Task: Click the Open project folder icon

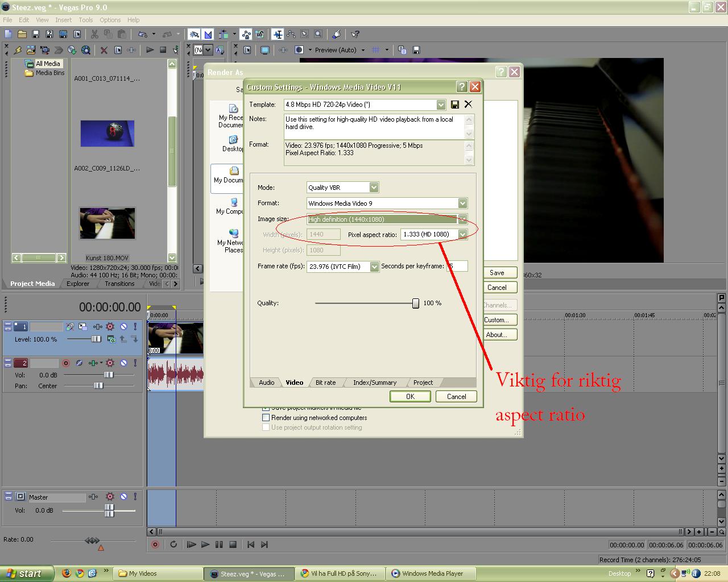Action: tap(22, 34)
